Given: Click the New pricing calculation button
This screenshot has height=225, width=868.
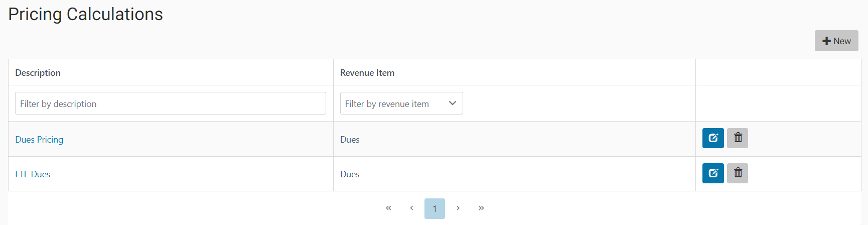Looking at the screenshot, I should pyautogui.click(x=836, y=41).
